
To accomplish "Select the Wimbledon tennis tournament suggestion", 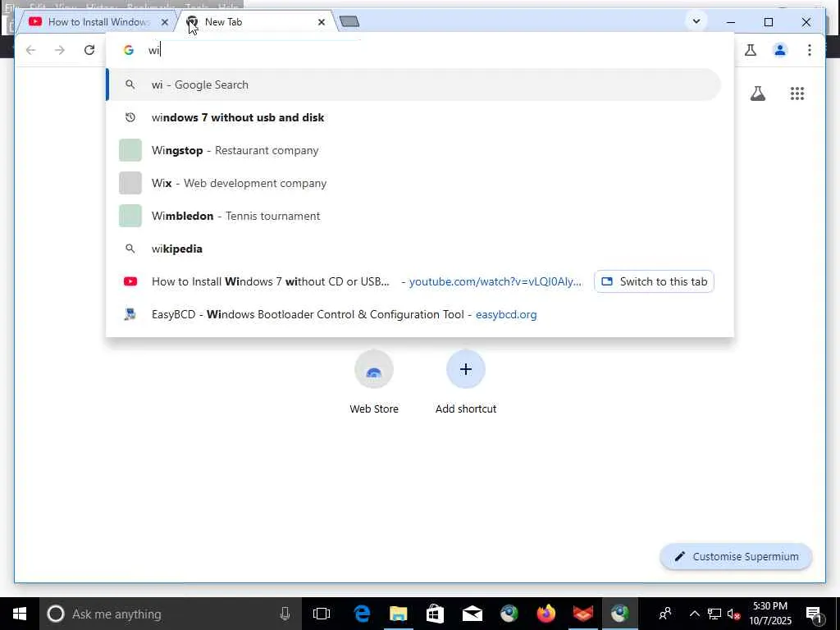I will click(x=413, y=216).
